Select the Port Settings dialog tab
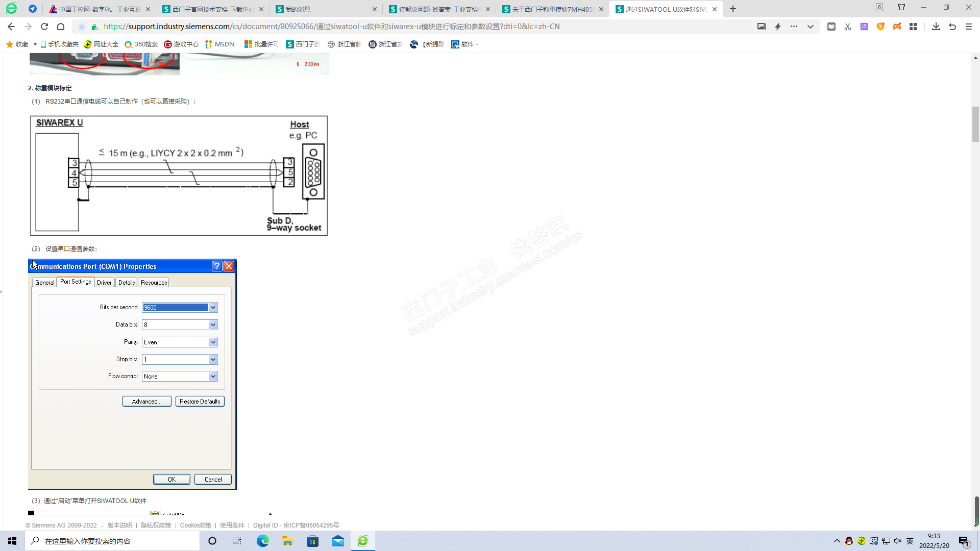This screenshot has width=980, height=551. [x=76, y=282]
